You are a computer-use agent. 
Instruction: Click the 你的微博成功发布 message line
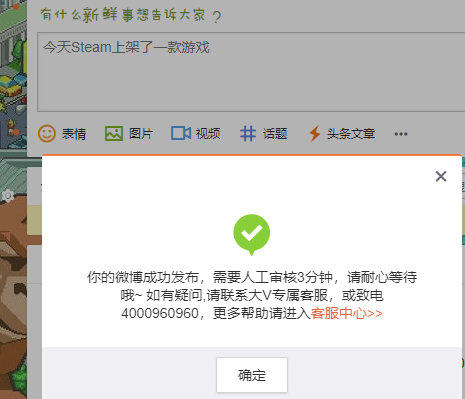point(252,277)
